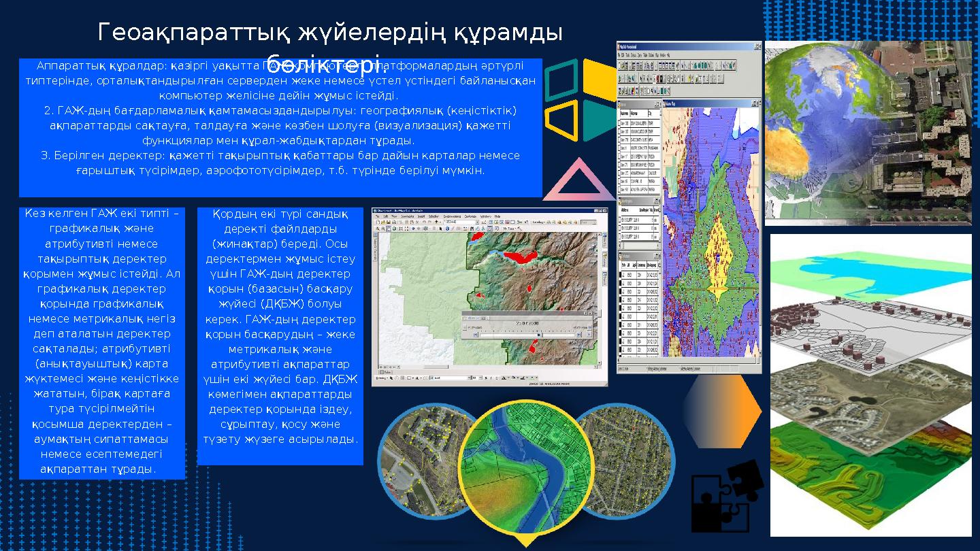This screenshot has height=551, width=980.
Task: Open the Geoprocessing menu in ArcMap
Action: (x=452, y=216)
